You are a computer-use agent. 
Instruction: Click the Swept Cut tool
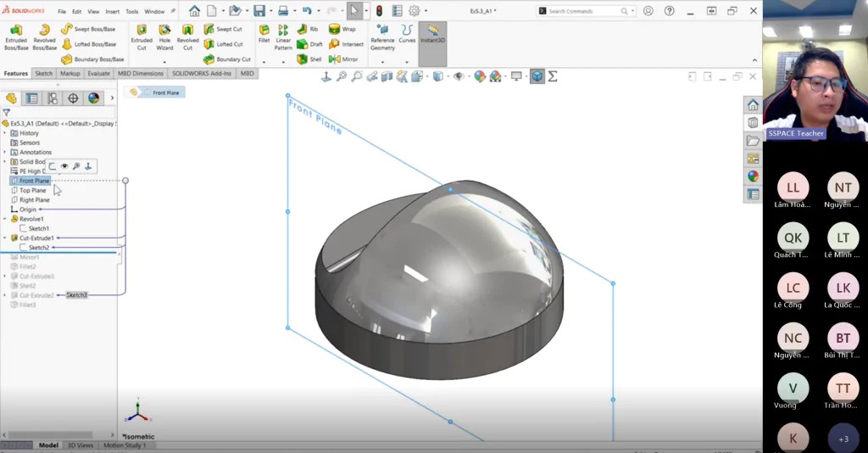[x=223, y=29]
